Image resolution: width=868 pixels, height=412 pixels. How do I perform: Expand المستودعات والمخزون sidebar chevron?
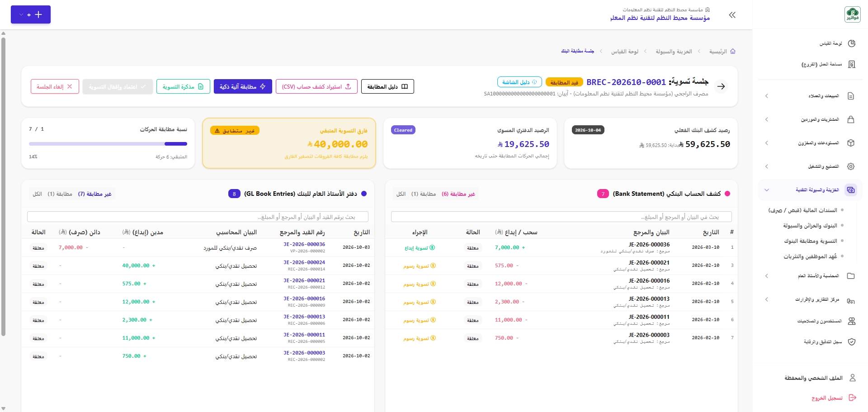[767, 143]
